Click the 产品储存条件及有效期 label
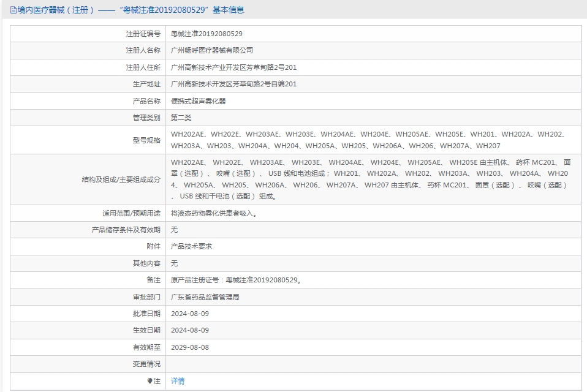 (126, 230)
